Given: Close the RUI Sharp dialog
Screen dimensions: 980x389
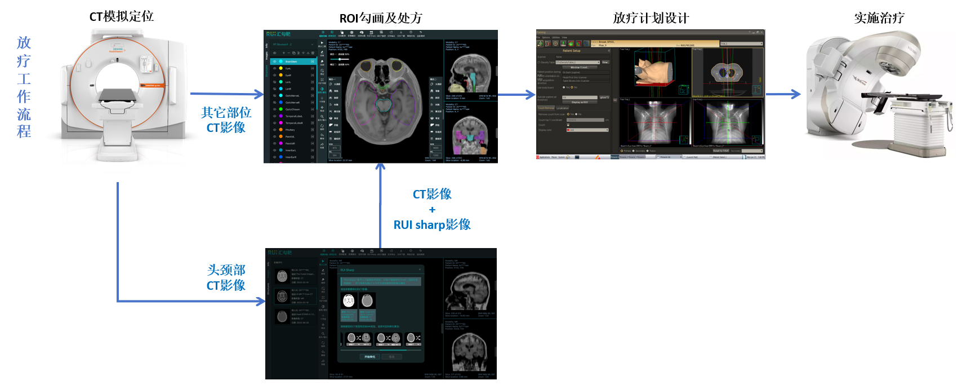Looking at the screenshot, I should coord(420,270).
